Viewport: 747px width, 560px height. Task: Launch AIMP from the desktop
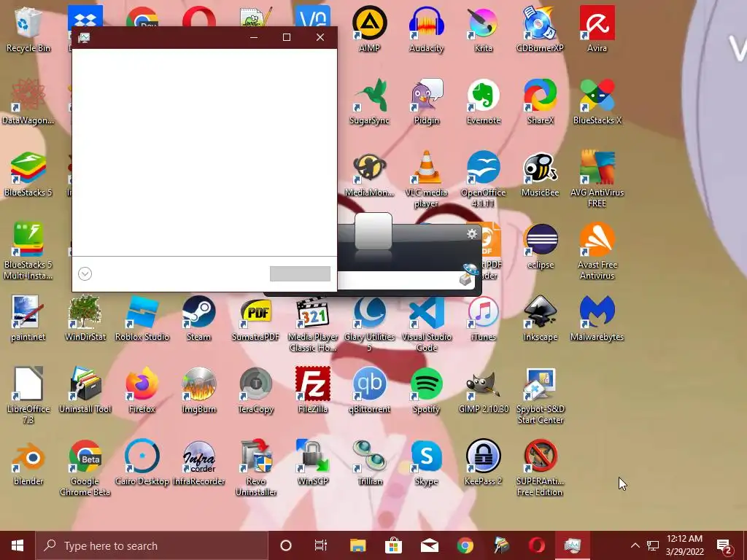[x=369, y=29]
